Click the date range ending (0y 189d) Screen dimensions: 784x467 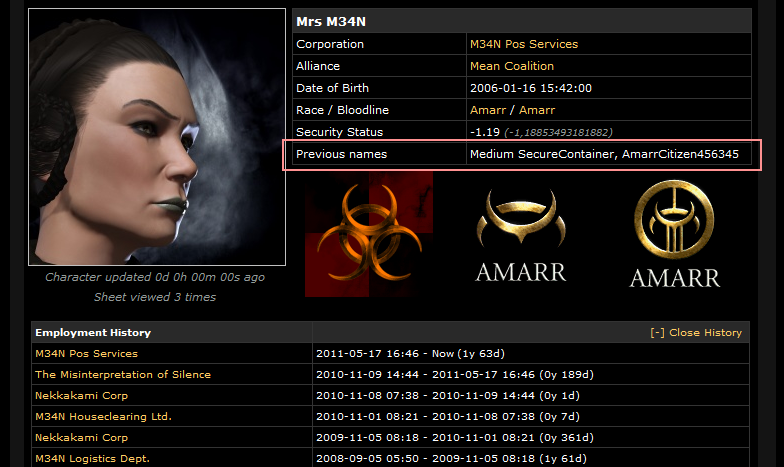click(454, 374)
